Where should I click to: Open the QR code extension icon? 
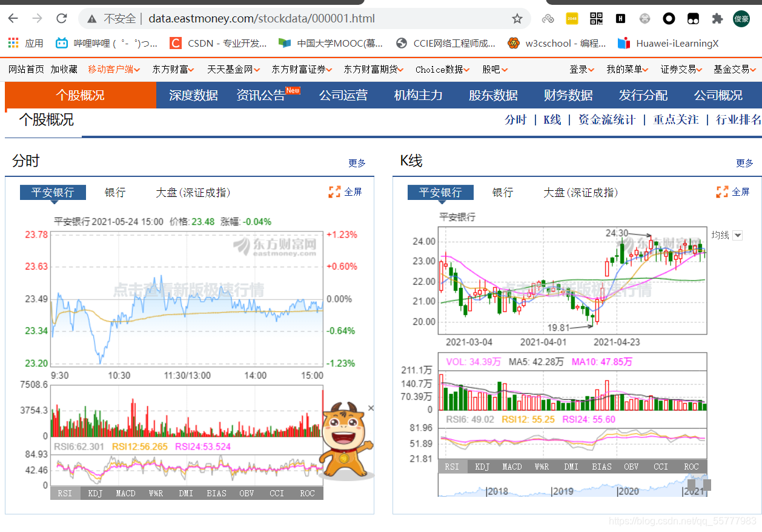[596, 19]
